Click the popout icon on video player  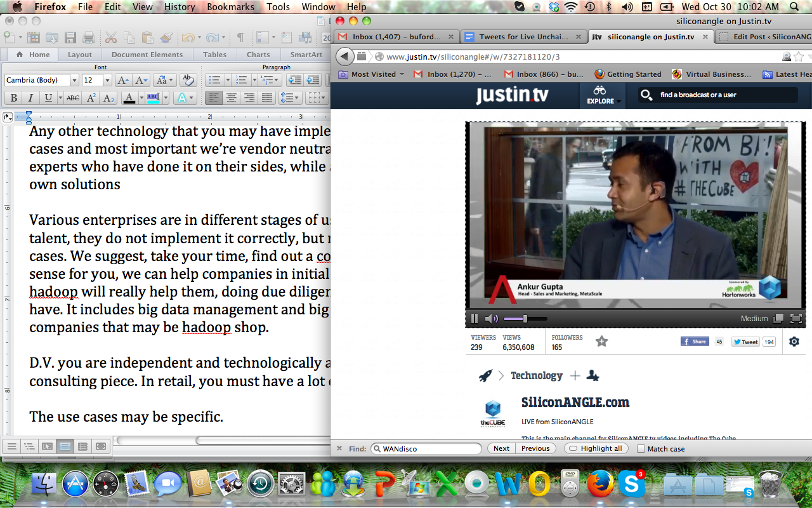tap(779, 318)
